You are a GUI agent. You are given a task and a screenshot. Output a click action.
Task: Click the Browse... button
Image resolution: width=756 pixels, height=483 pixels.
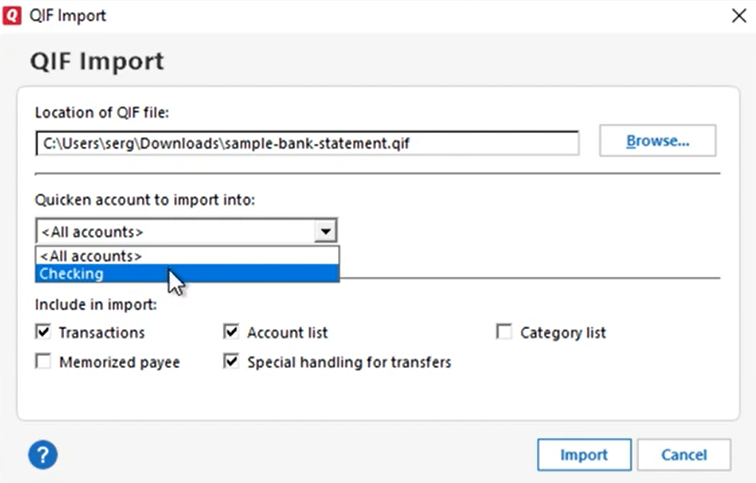pyautogui.click(x=658, y=141)
